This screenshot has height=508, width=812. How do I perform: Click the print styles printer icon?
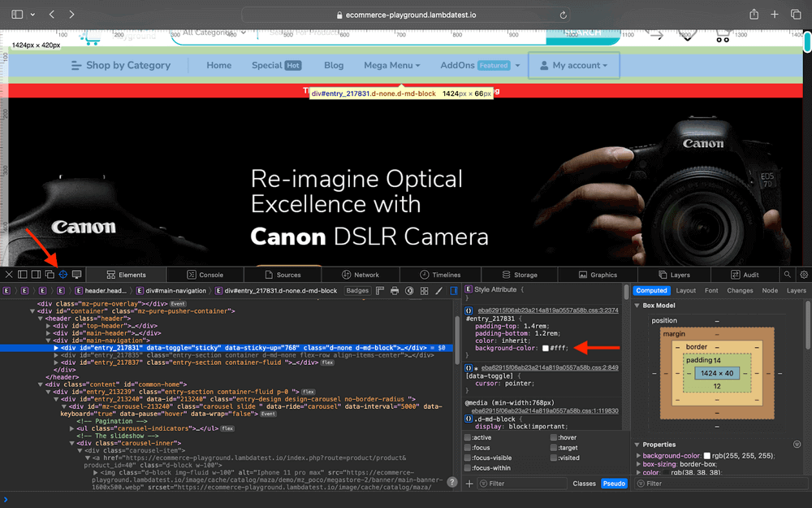pyautogui.click(x=395, y=290)
